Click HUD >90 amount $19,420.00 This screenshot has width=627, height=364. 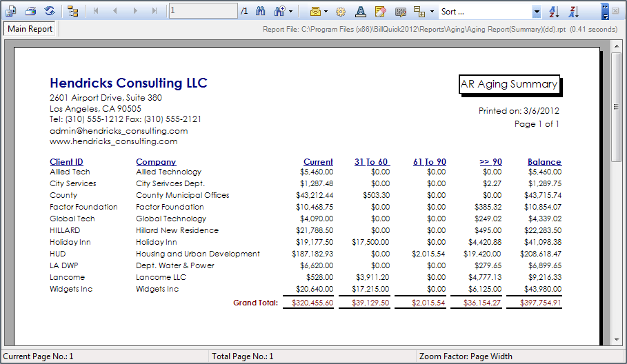coord(482,254)
